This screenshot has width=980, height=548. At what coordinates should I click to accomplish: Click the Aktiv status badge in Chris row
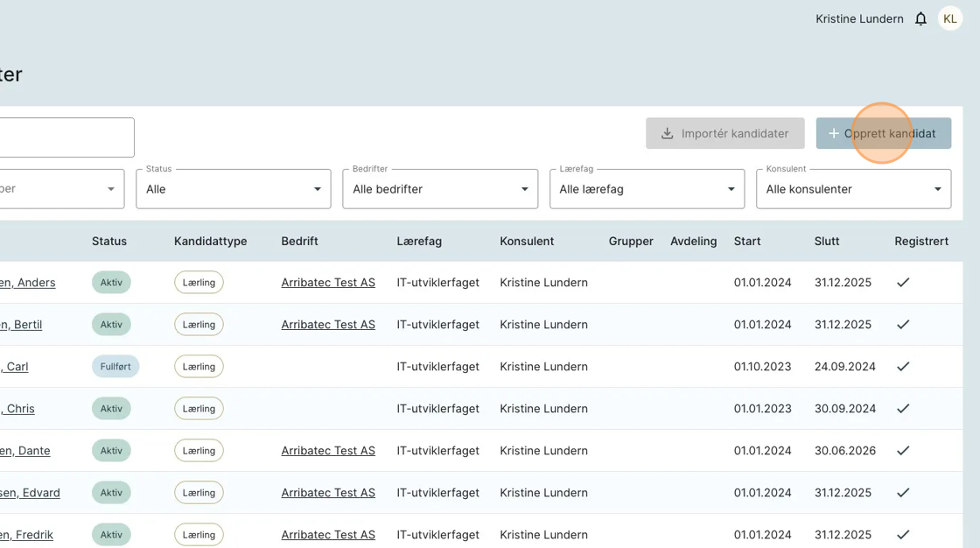tap(111, 409)
